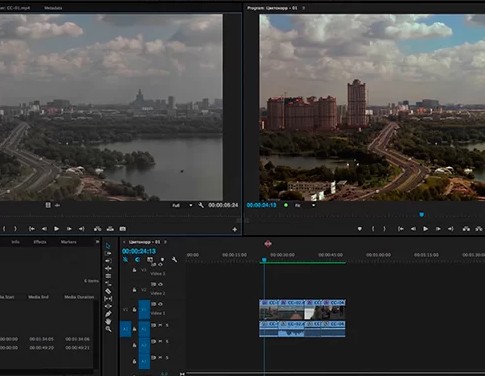Click Insert button in the Source monitor
Screen dimensions: 485x376
[x=98, y=229]
